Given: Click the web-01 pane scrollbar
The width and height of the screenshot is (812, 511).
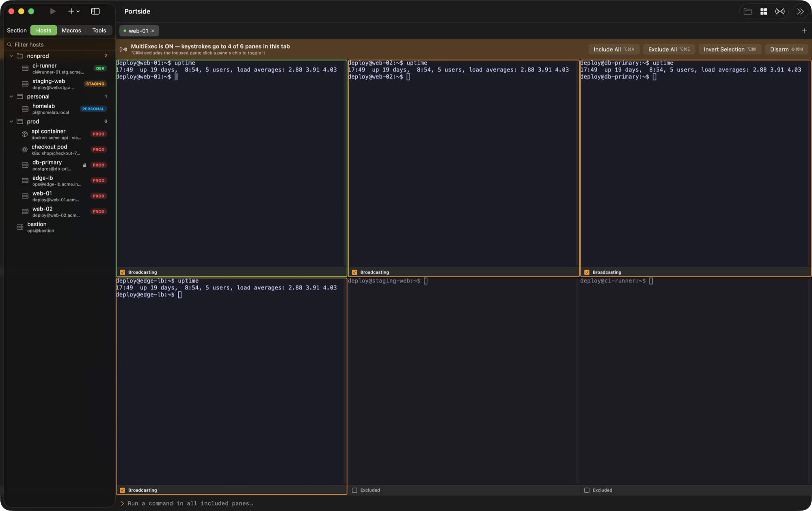Looking at the screenshot, I should (345, 164).
